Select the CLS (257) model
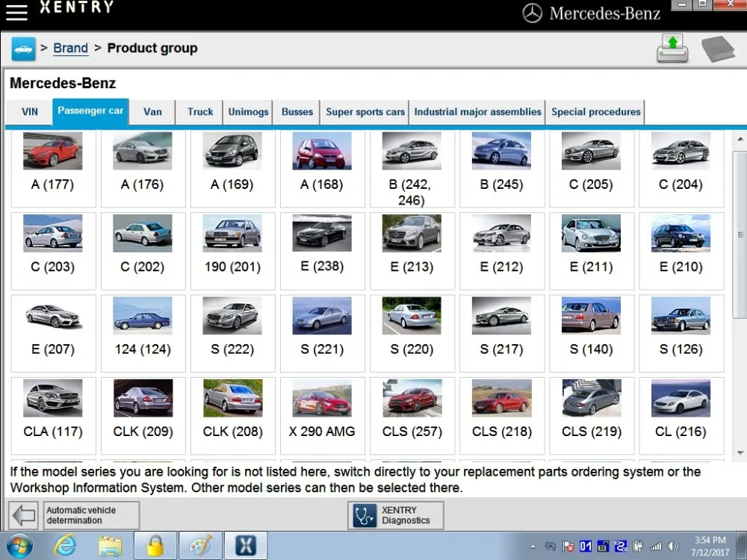 [412, 416]
